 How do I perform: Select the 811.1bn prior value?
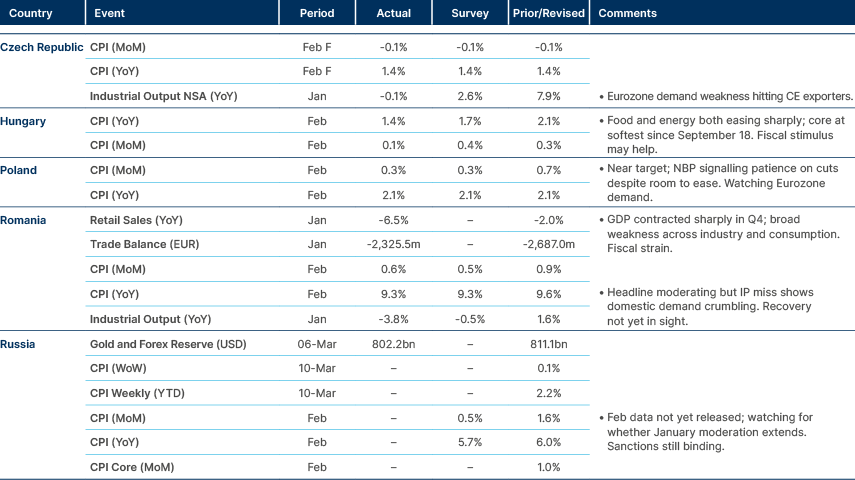coord(549,344)
